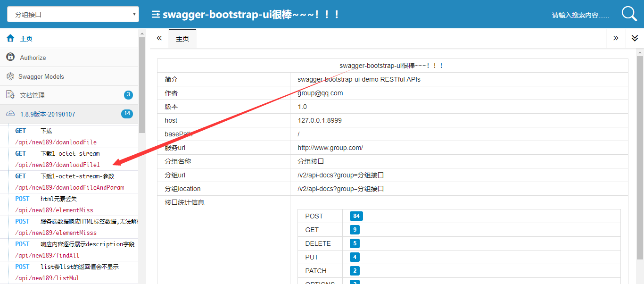Screen dimensions: 644x284
Task: Open /api/new189/downloadFile1 path
Action: (x=58, y=165)
